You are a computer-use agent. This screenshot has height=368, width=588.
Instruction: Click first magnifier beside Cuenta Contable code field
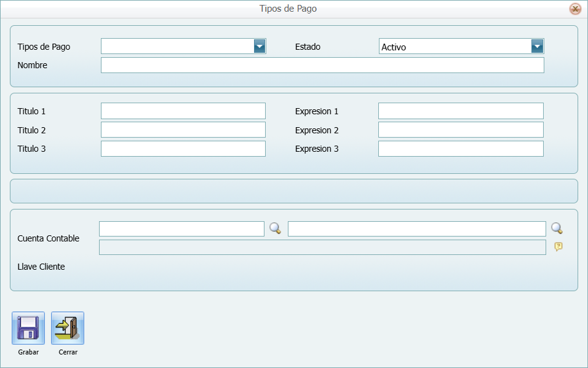(276, 229)
